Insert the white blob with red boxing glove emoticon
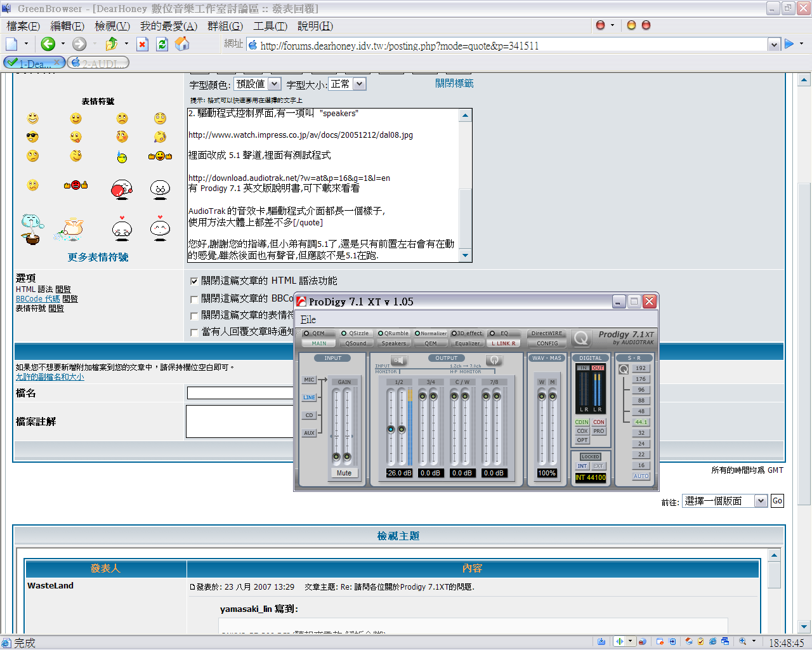The image size is (812, 650). (121, 189)
